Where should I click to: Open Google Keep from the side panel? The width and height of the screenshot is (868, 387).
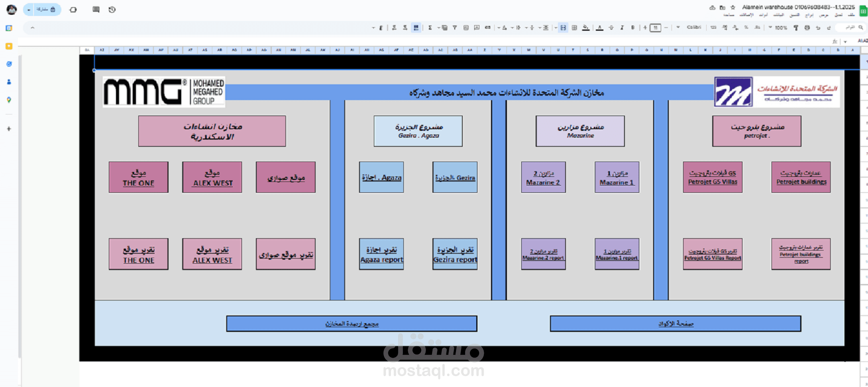click(x=9, y=46)
